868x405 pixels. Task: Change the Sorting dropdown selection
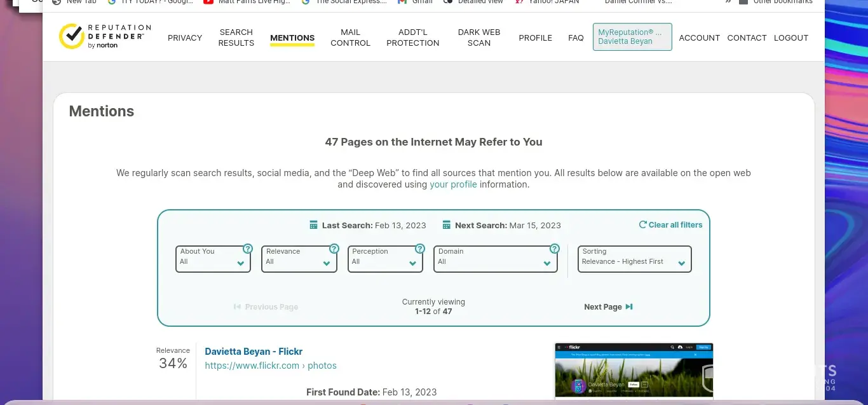coord(634,259)
